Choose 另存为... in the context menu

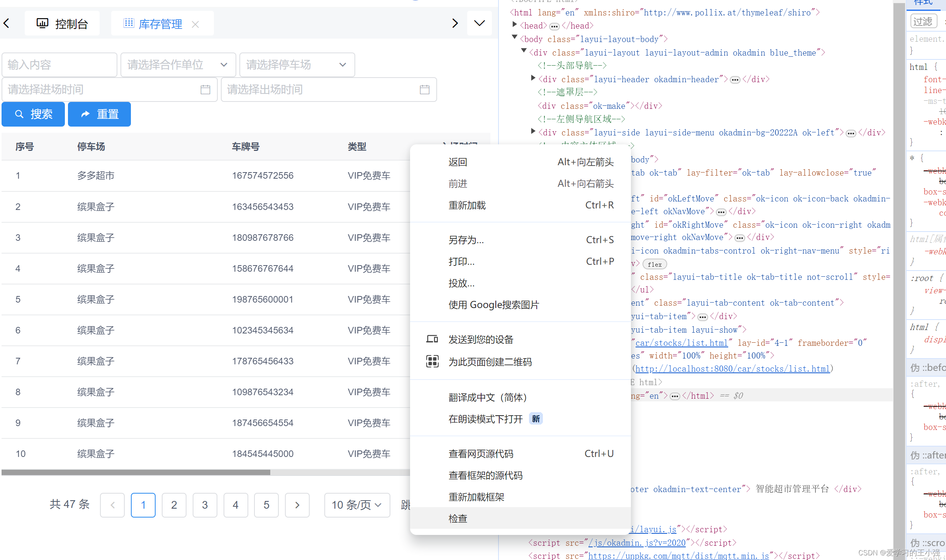tap(520, 240)
